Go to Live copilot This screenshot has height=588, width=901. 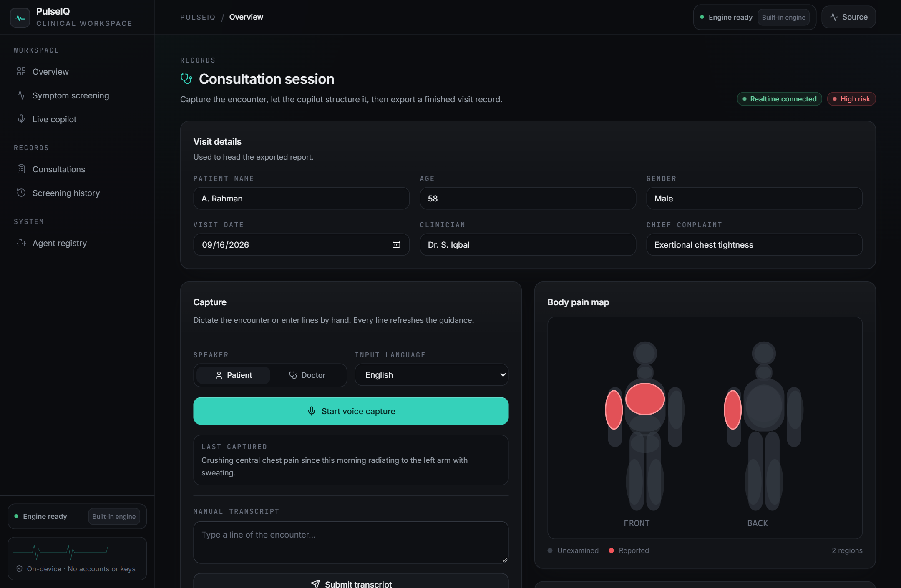tap(77, 119)
